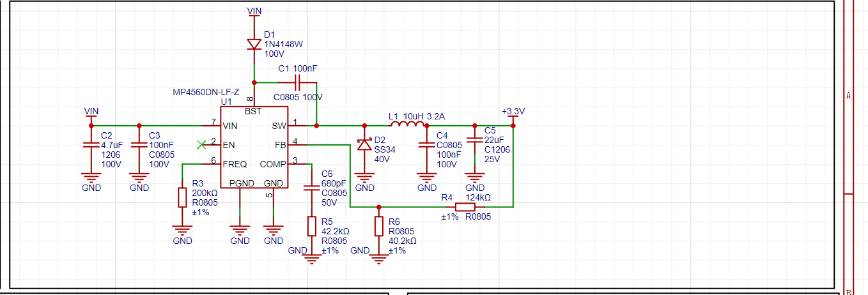This screenshot has height=295, width=868.
Task: Click the D2 SS34 Schottky diode symbol
Action: [x=364, y=145]
